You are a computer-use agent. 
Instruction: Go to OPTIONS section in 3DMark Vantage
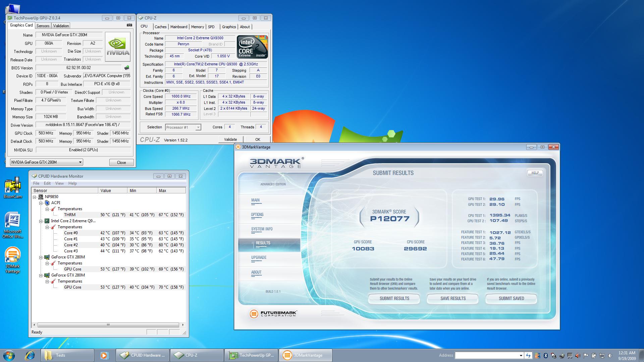(x=257, y=215)
